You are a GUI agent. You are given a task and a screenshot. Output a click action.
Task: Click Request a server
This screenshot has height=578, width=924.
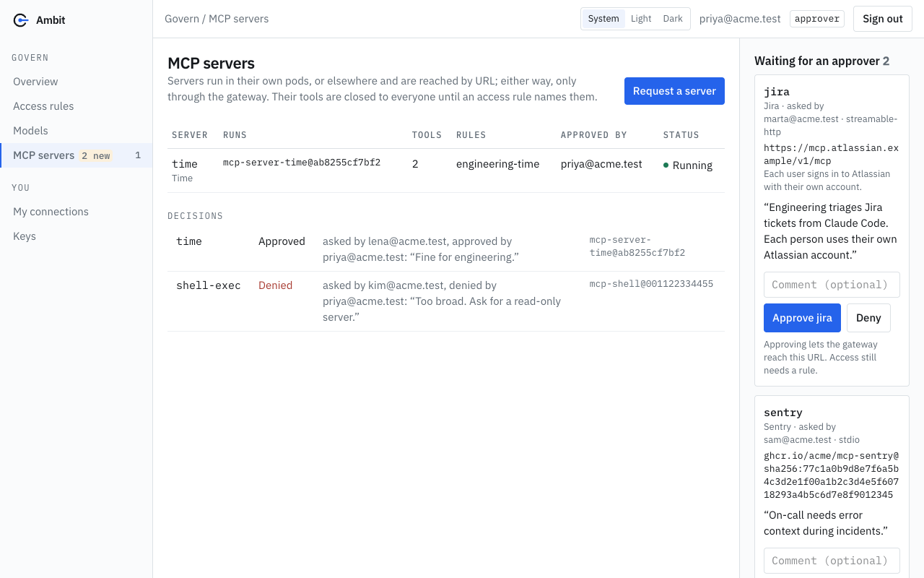674,91
